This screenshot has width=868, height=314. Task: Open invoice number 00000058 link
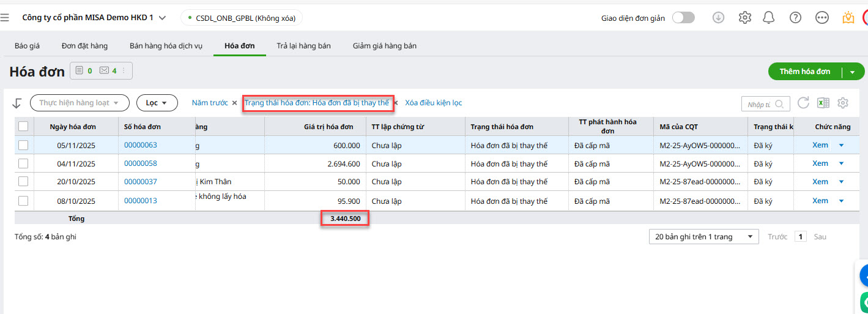tap(141, 163)
